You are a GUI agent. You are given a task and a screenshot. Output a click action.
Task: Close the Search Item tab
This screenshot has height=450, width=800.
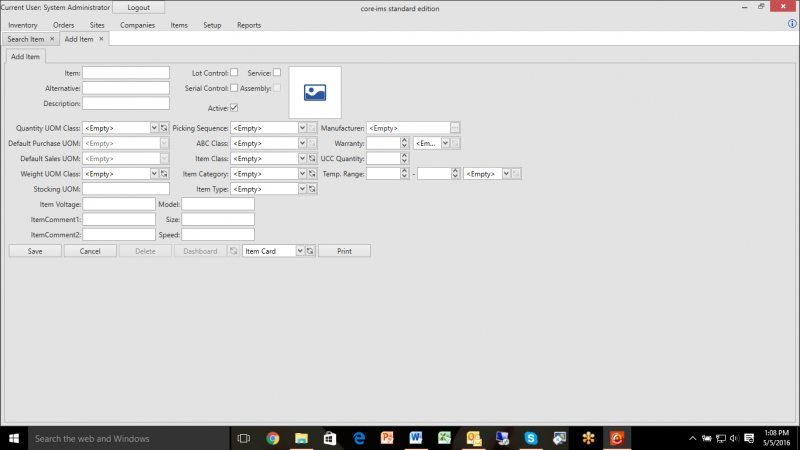coord(52,39)
